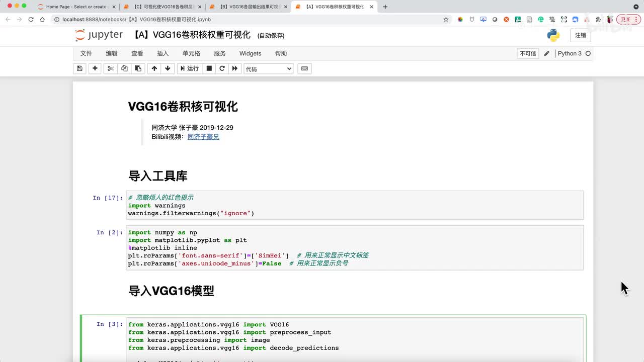Open the browser extensions puzzle icon

click(x=598, y=19)
